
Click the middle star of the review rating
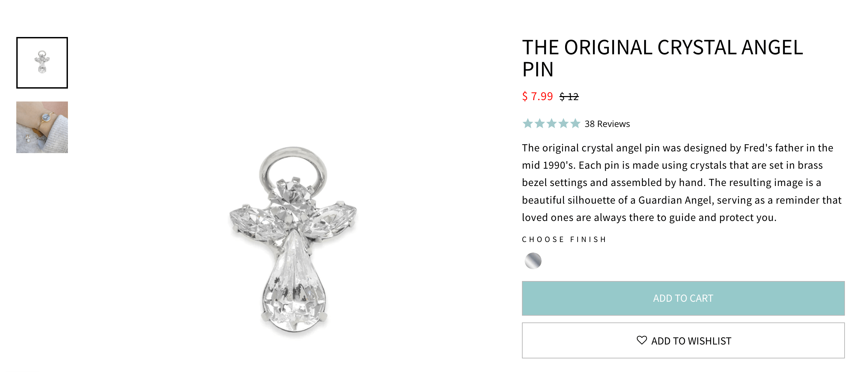551,124
